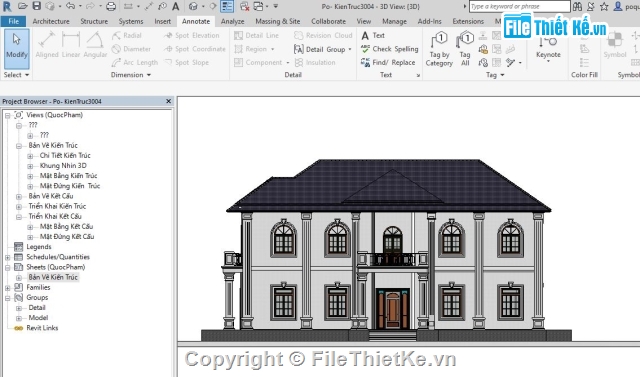Select Legends in Project Browser
Image resolution: width=640 pixels, height=377 pixels.
point(39,247)
